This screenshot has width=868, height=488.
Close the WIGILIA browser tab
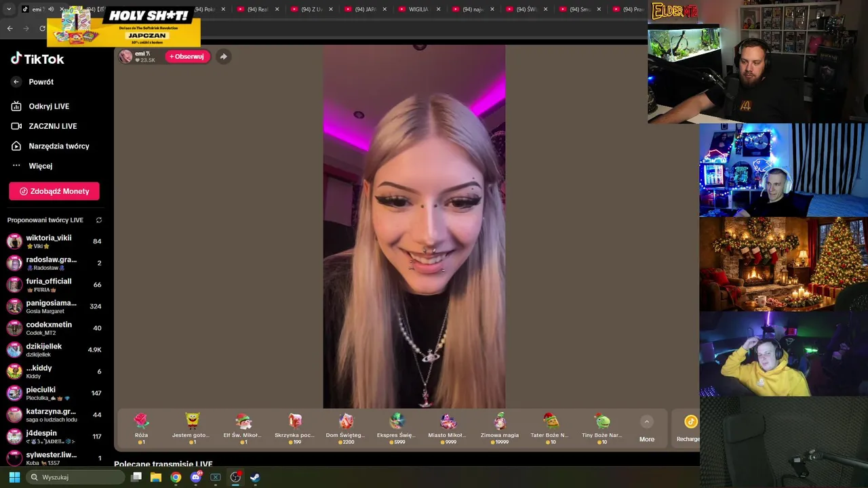coord(438,9)
